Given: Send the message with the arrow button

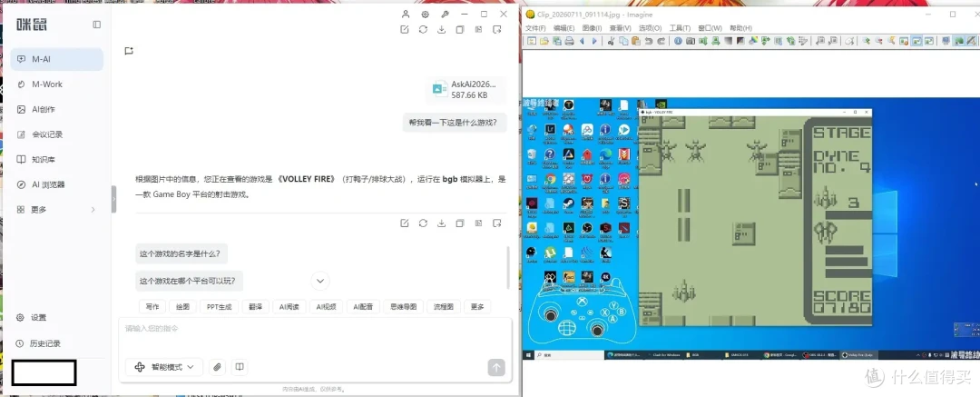Looking at the screenshot, I should pos(496,368).
